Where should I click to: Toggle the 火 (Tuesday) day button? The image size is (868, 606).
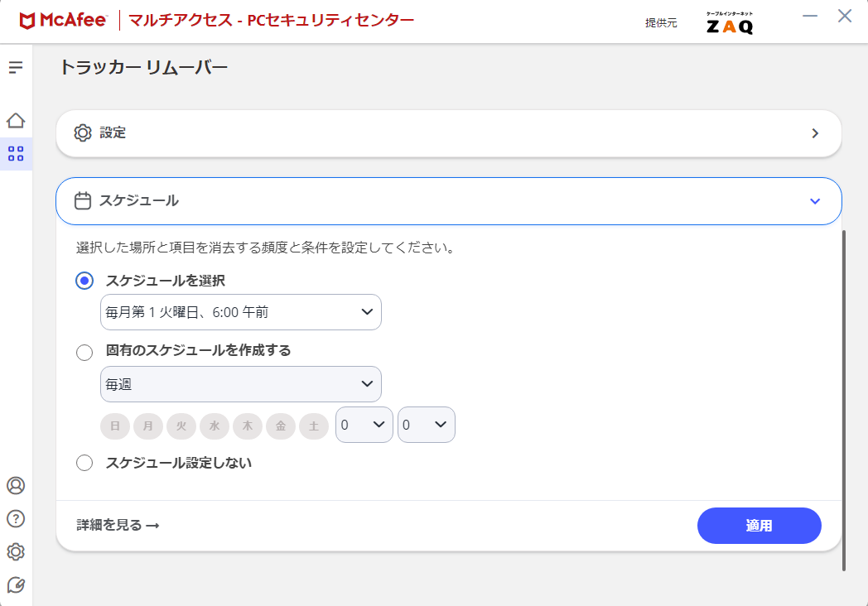[181, 426]
